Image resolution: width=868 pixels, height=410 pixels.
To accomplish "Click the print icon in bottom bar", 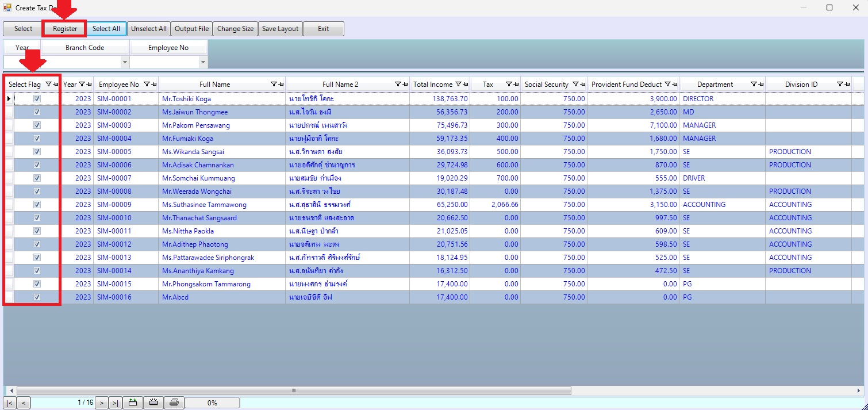I will (174, 403).
